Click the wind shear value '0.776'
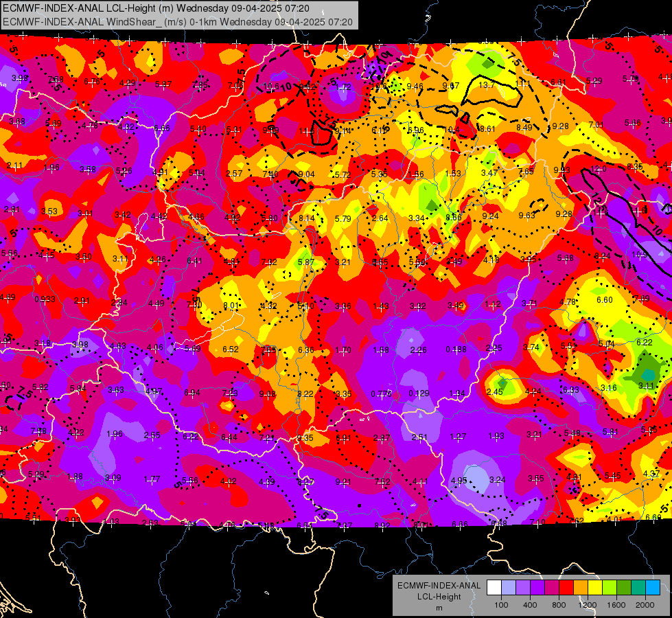 382,393
